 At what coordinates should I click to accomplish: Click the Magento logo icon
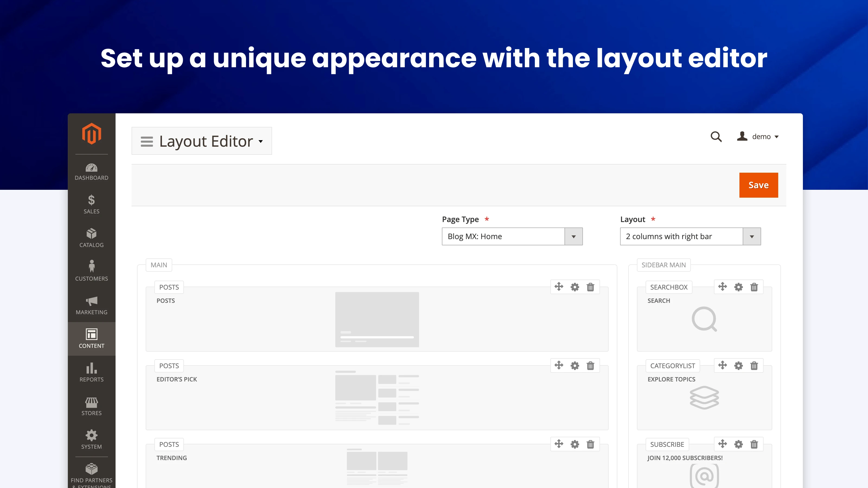(91, 134)
